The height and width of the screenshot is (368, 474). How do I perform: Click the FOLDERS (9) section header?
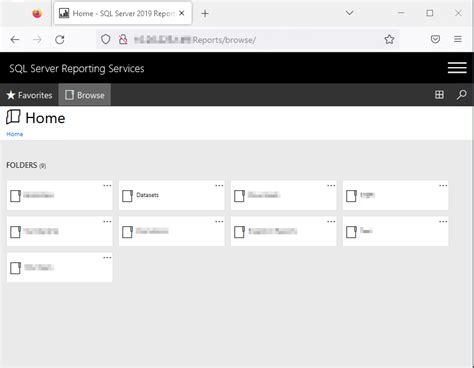(26, 165)
